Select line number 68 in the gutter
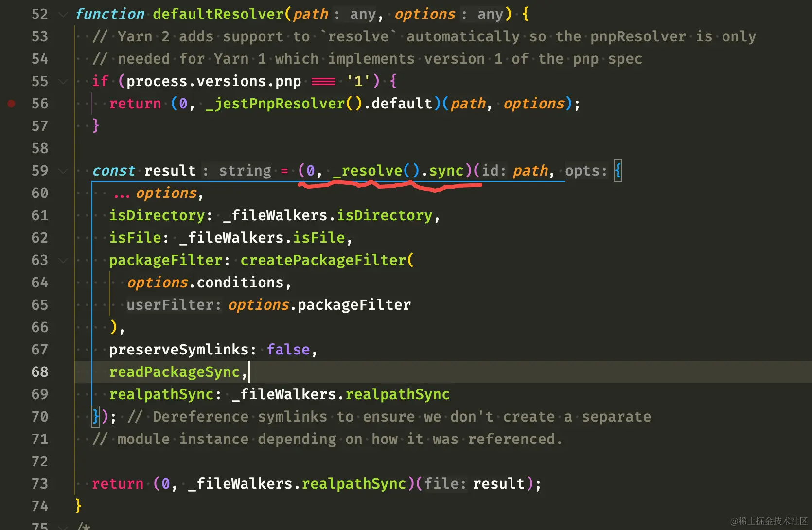Image resolution: width=812 pixels, height=530 pixels. pyautogui.click(x=40, y=372)
